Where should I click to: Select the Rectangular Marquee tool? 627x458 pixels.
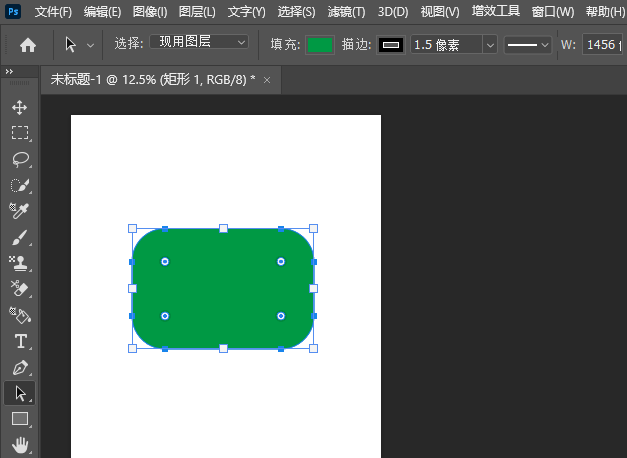pyautogui.click(x=20, y=132)
